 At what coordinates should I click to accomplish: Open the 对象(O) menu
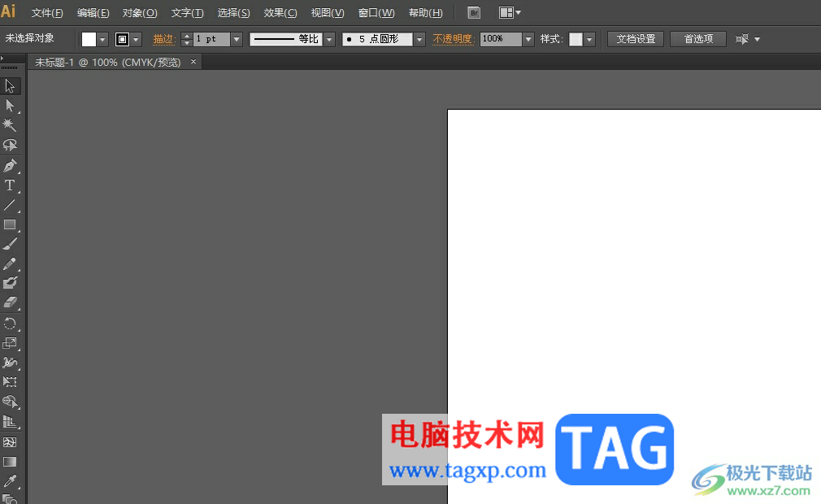(x=140, y=13)
